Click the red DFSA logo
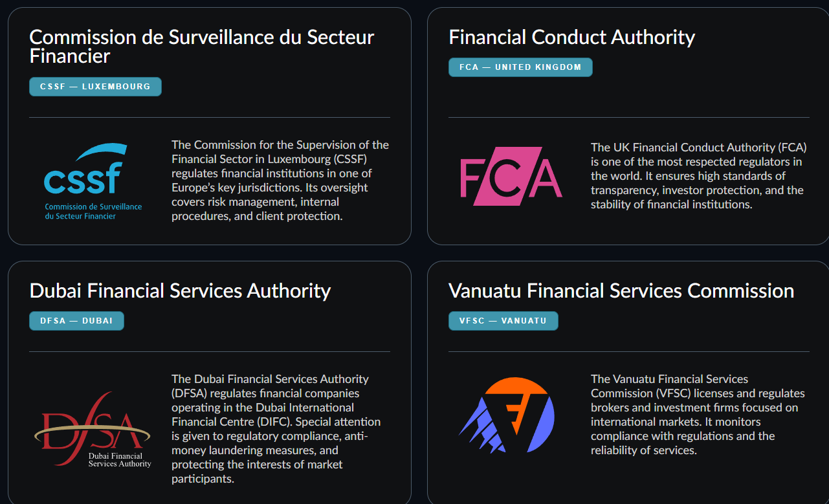The height and width of the screenshot is (504, 829). (x=93, y=428)
